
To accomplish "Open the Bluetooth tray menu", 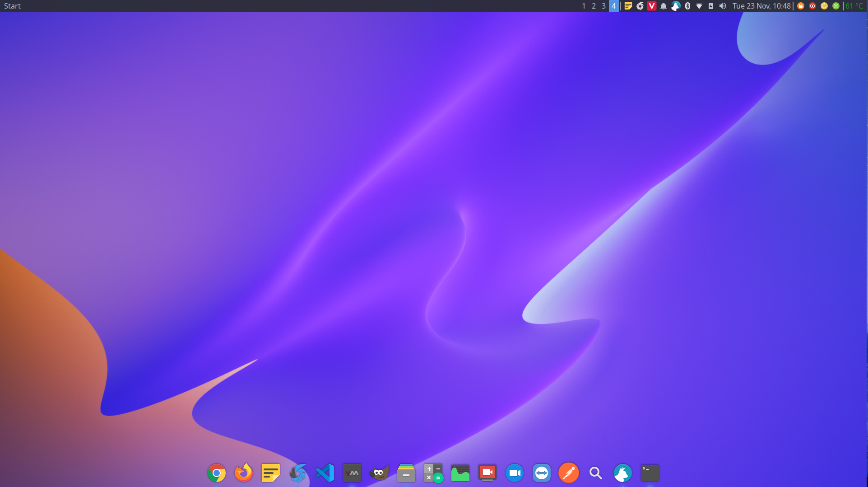I will point(687,6).
